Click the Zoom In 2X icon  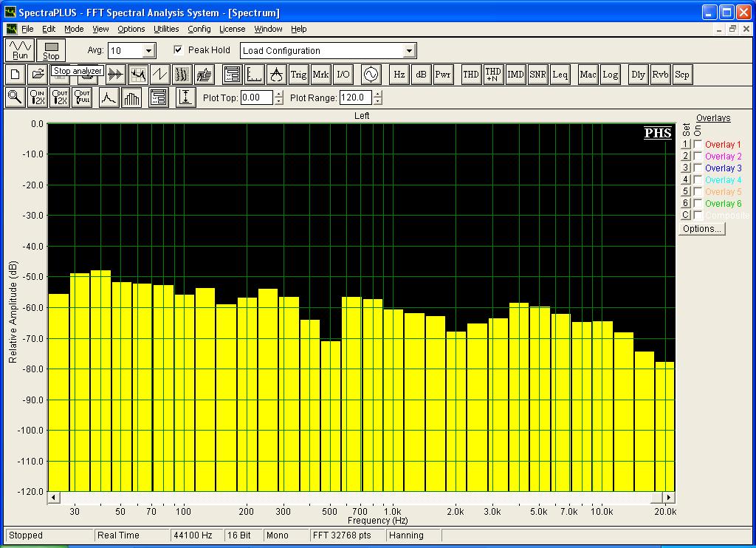click(x=37, y=97)
